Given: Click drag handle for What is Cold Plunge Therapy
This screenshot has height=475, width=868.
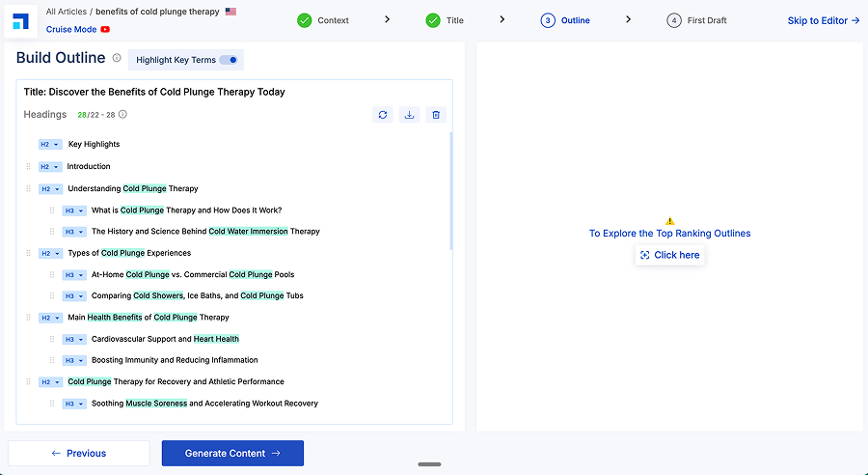Looking at the screenshot, I should pos(52,210).
